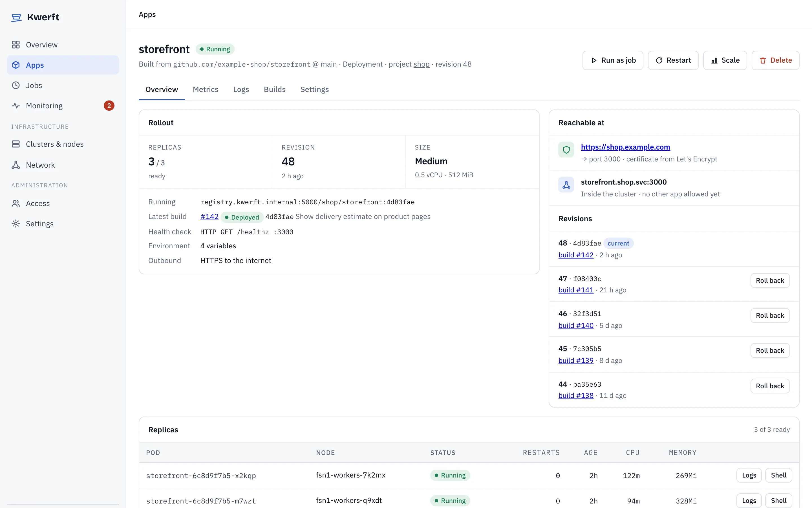This screenshot has width=812, height=508.
Task: Select the Apps cube icon in sidebar
Action: pos(16,65)
